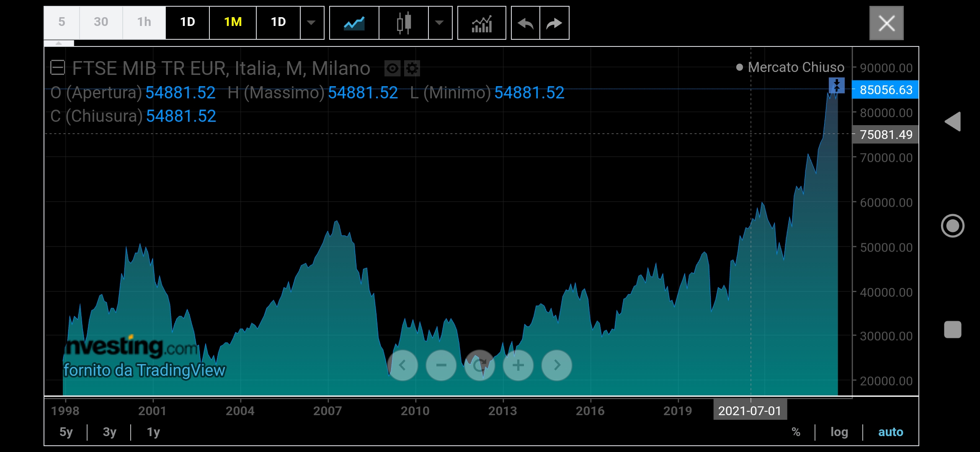Open series settings gear icon
This screenshot has height=452, width=980.
point(412,68)
